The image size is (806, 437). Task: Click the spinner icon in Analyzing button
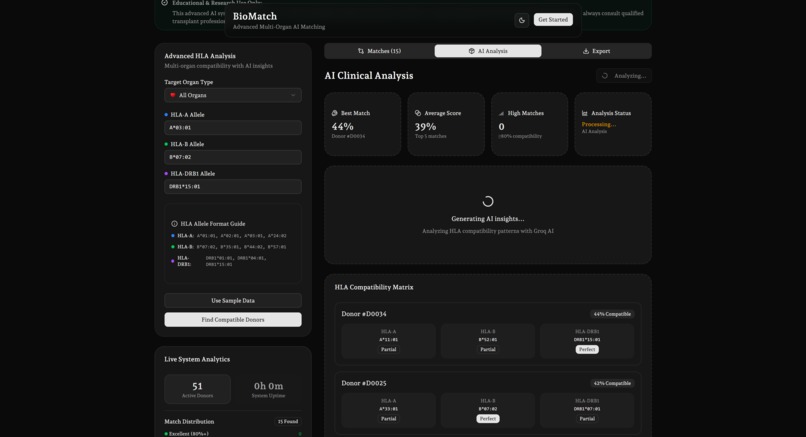605,76
